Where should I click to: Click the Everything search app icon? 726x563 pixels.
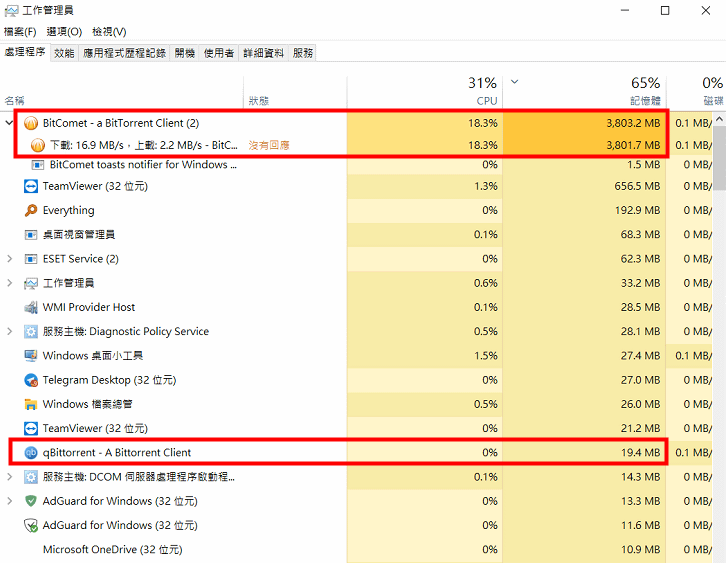point(30,211)
